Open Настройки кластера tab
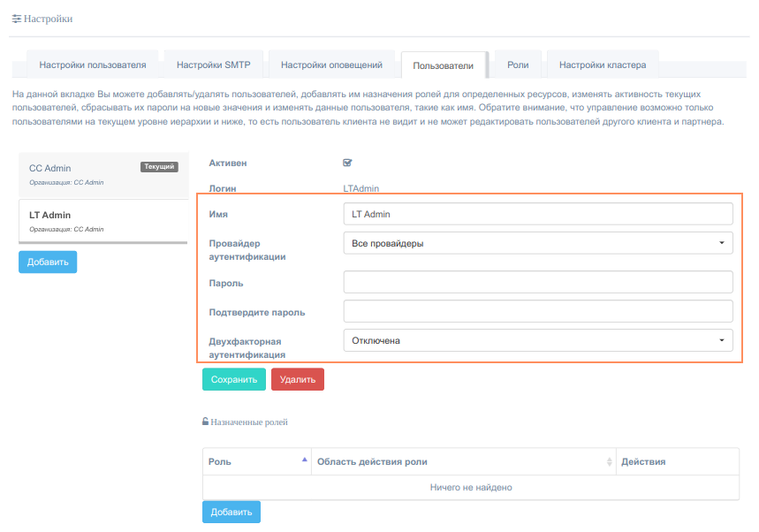The width and height of the screenshot is (759, 532). (602, 65)
